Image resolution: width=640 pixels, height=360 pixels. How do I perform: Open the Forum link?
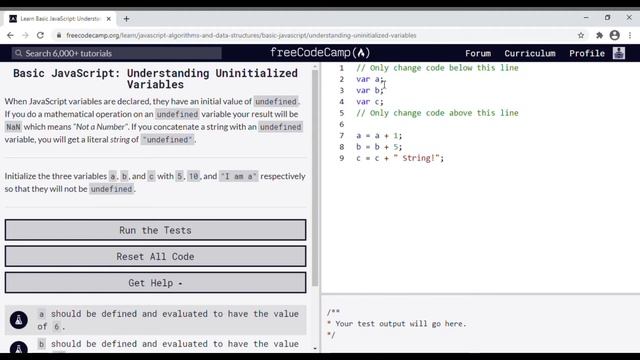pos(478,53)
